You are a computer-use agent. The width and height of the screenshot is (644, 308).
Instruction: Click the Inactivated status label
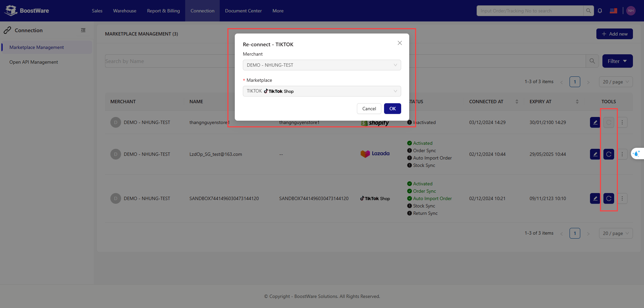pos(424,122)
